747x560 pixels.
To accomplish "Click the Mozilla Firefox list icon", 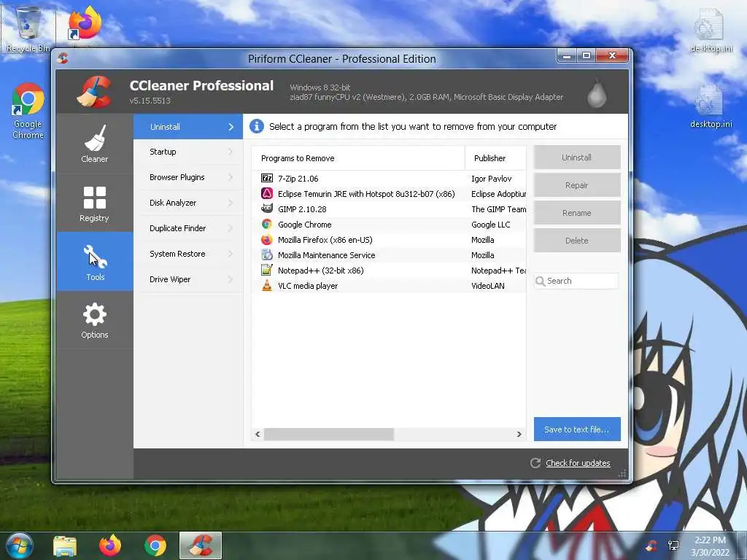I will (x=267, y=239).
